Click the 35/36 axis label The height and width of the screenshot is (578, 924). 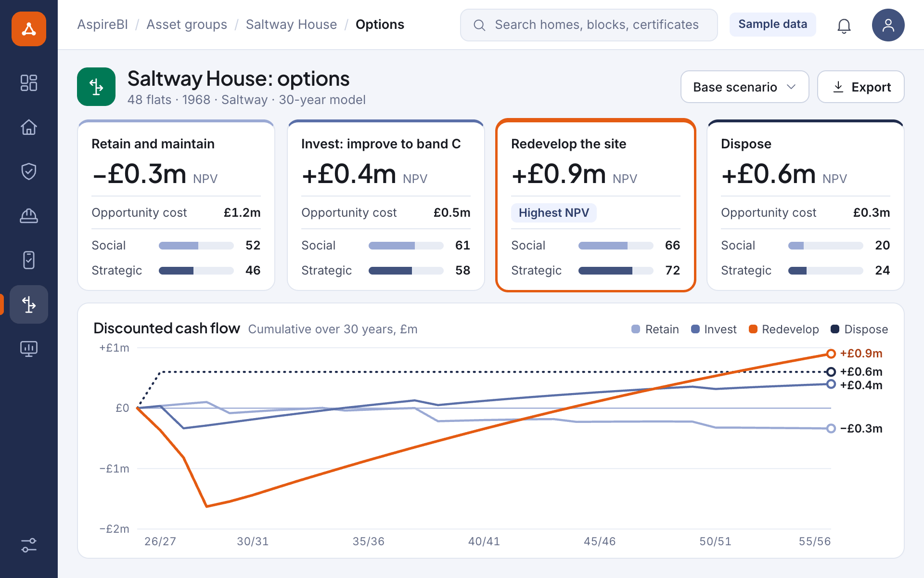point(369,541)
